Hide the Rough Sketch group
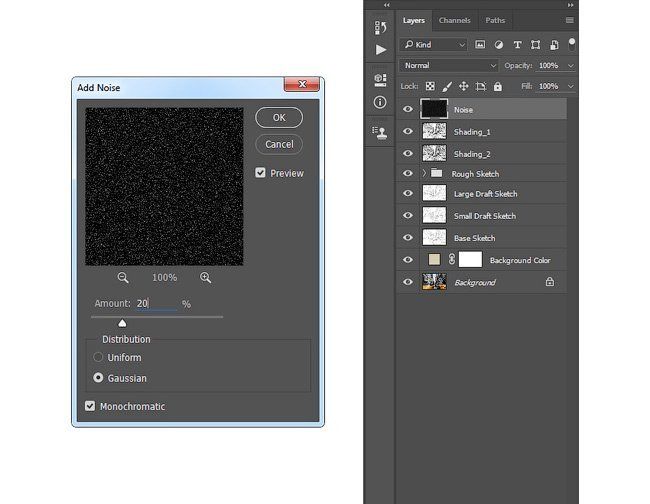Image resolution: width=650 pixels, height=504 pixels. (408, 173)
